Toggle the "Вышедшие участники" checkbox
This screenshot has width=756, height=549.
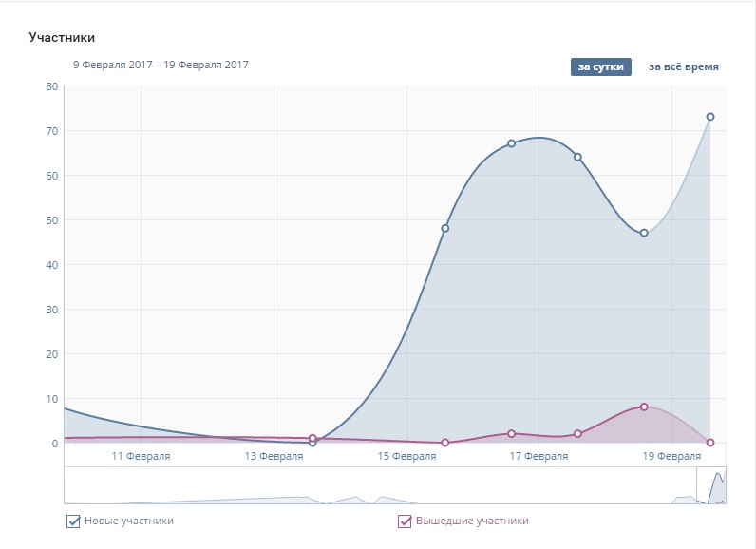[405, 521]
